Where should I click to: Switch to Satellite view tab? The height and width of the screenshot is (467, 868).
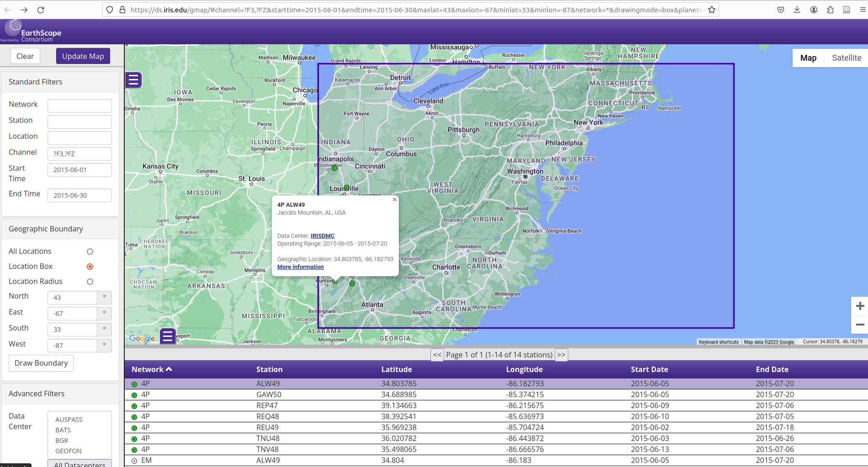(x=846, y=58)
